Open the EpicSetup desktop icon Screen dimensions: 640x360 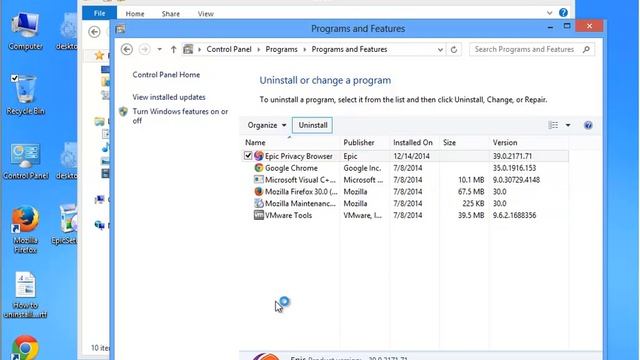65,224
